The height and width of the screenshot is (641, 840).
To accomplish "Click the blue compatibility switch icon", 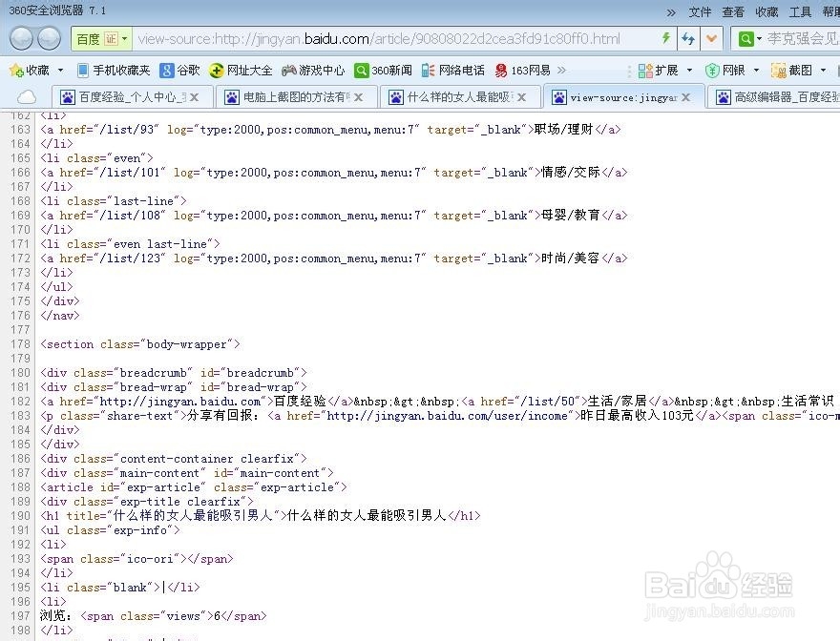I will pos(688,38).
